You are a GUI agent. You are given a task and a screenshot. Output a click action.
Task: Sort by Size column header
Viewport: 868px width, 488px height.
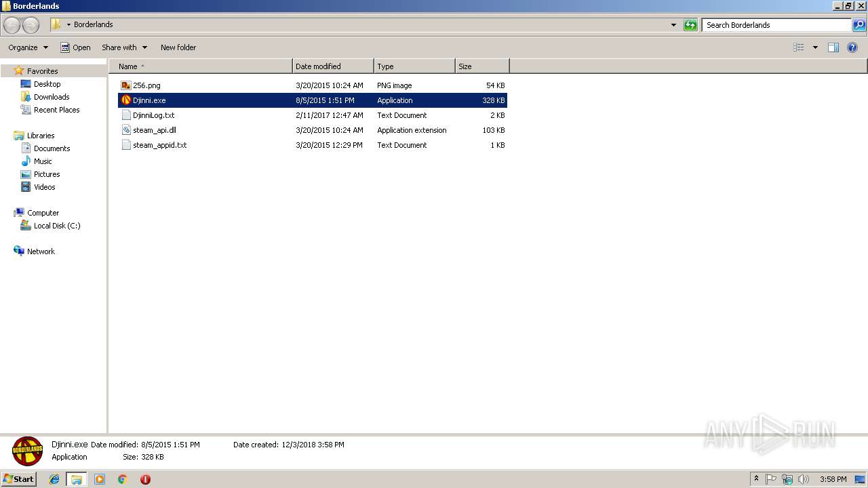482,66
